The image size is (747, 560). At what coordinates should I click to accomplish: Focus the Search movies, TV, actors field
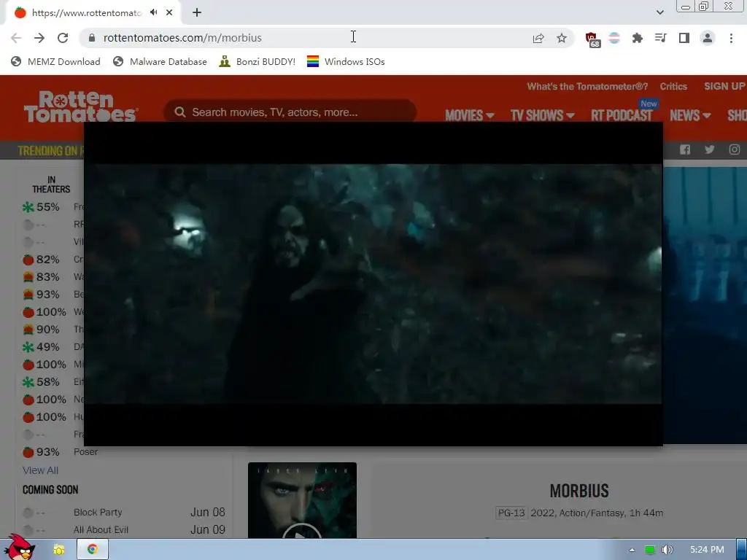pos(290,112)
